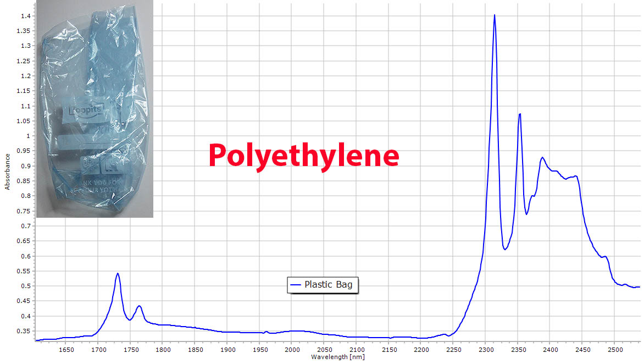Click the 0.75 tick label on y-axis
Viewport: 644px width, 364px height.
pos(24,211)
